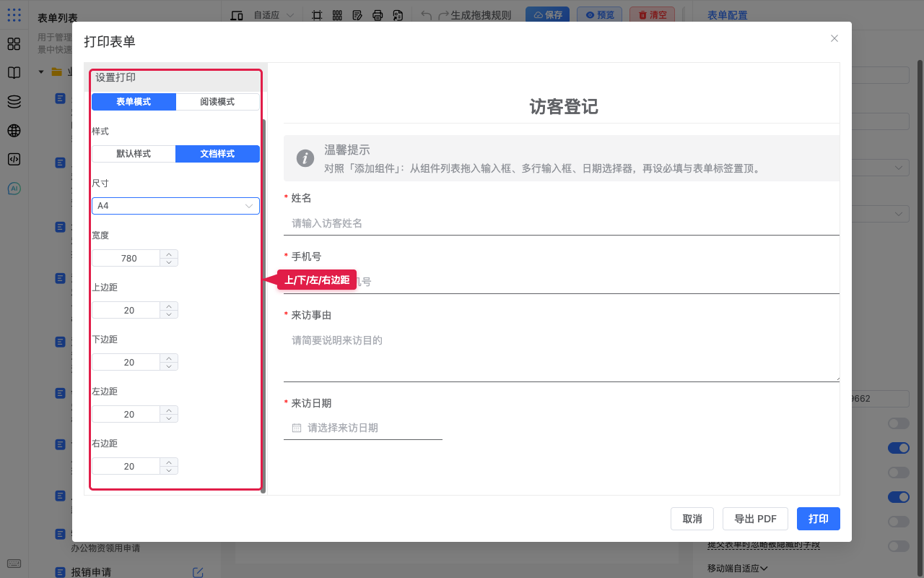Open the code brackets sidebar icon
Viewport: 924px width, 578px height.
pyautogui.click(x=14, y=160)
